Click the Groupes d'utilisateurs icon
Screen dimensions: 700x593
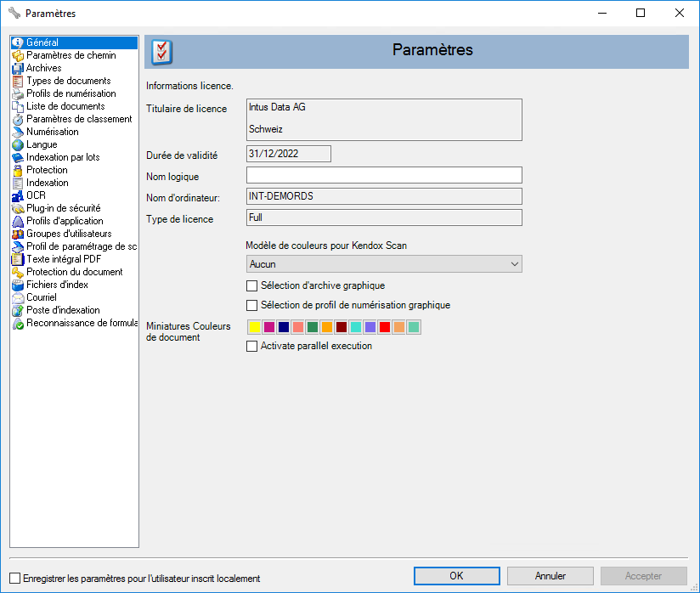click(18, 234)
